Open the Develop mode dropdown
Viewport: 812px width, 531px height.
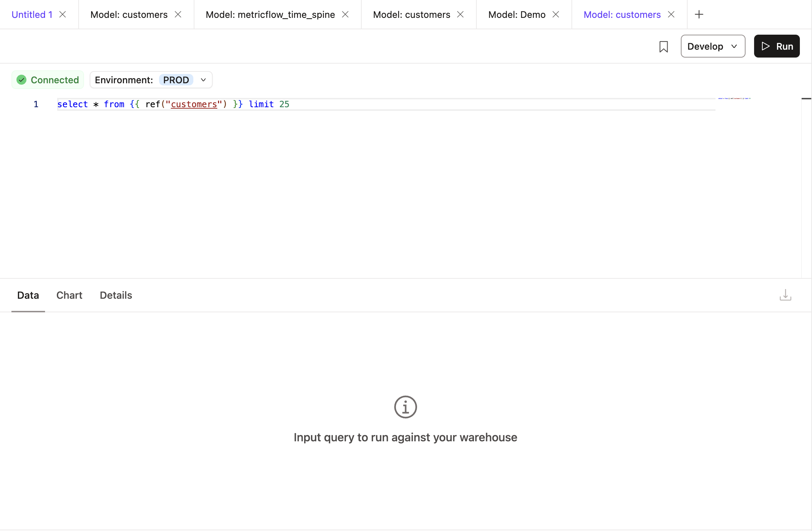coord(713,46)
